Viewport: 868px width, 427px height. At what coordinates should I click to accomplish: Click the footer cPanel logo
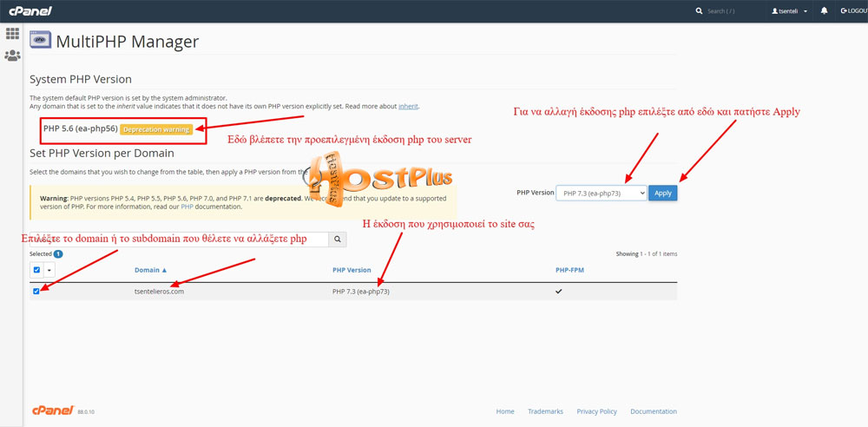pos(53,411)
